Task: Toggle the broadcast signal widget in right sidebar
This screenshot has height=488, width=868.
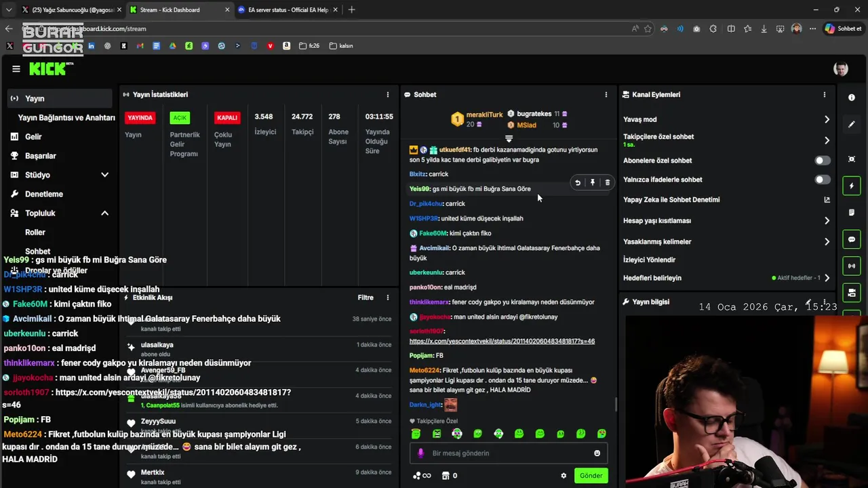Action: coord(852,266)
